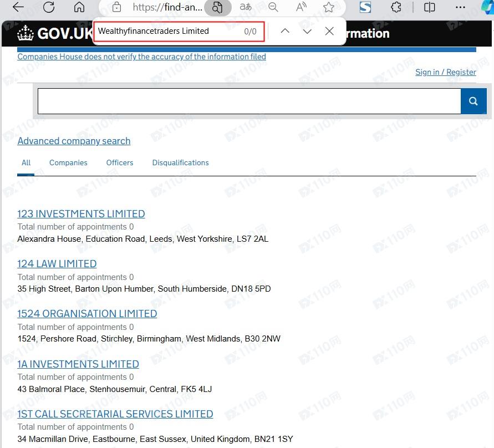Add page to favorites with star icon

(329, 7)
